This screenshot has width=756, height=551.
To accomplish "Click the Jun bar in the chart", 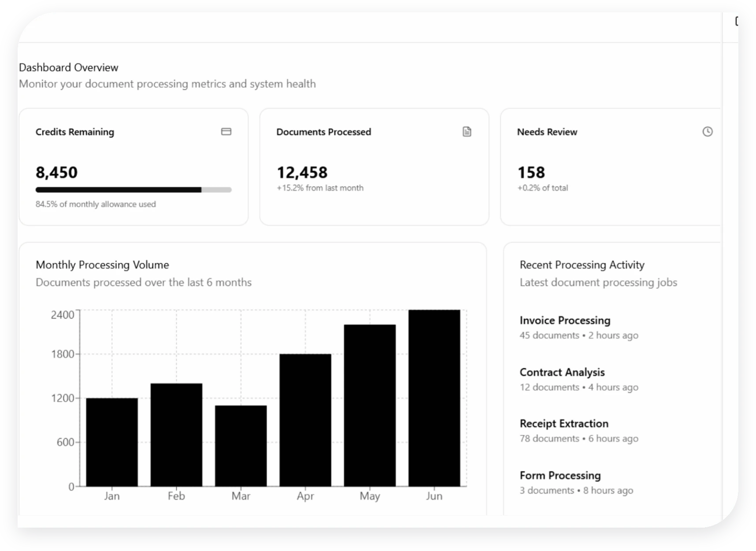I will click(434, 398).
